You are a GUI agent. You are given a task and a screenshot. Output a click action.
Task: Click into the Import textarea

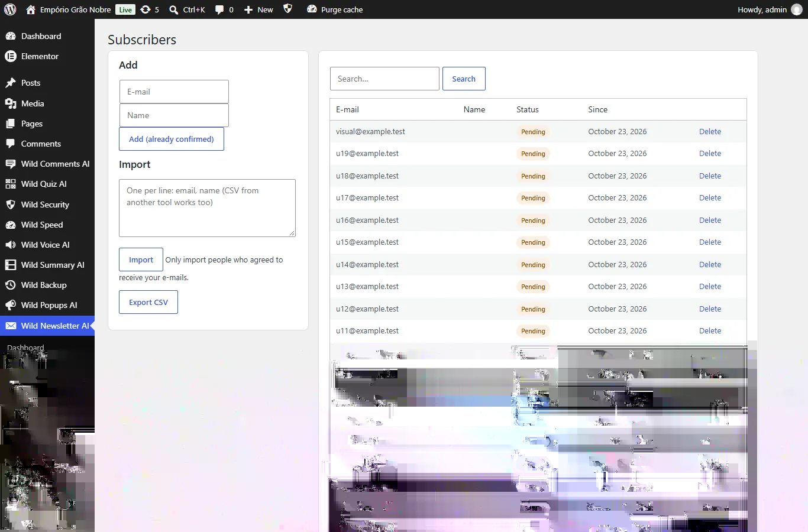[x=207, y=208]
